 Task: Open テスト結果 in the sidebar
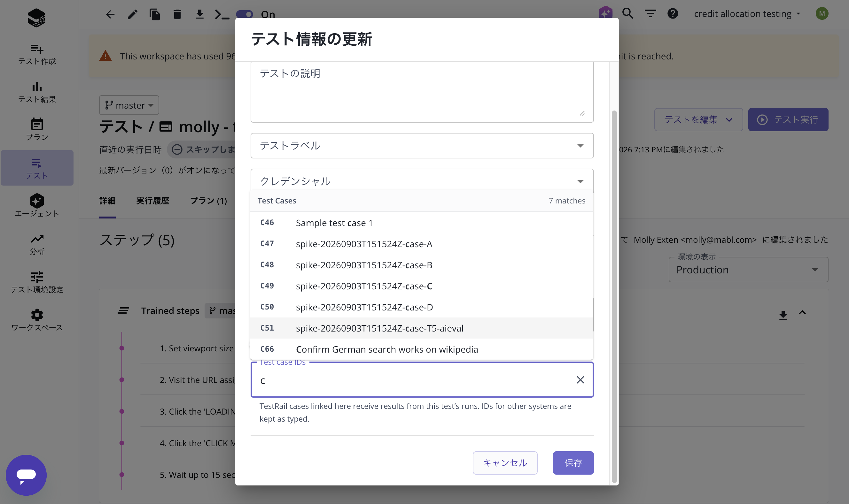37,92
